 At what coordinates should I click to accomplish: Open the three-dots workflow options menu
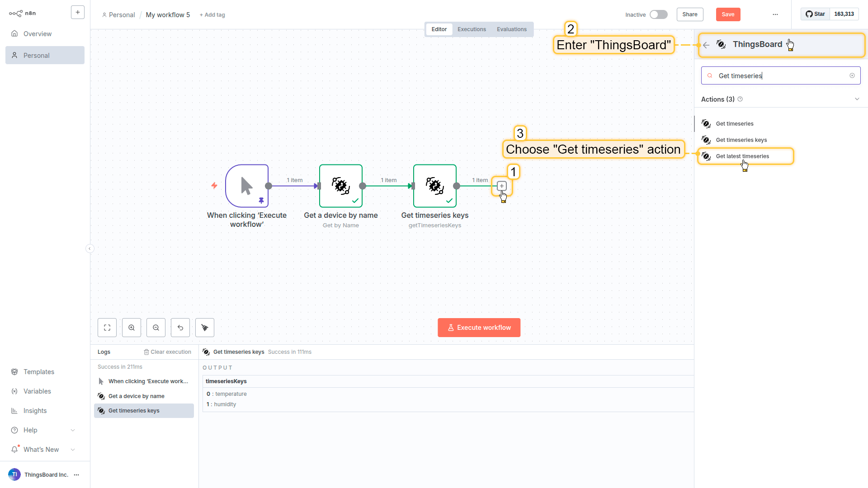click(x=775, y=14)
